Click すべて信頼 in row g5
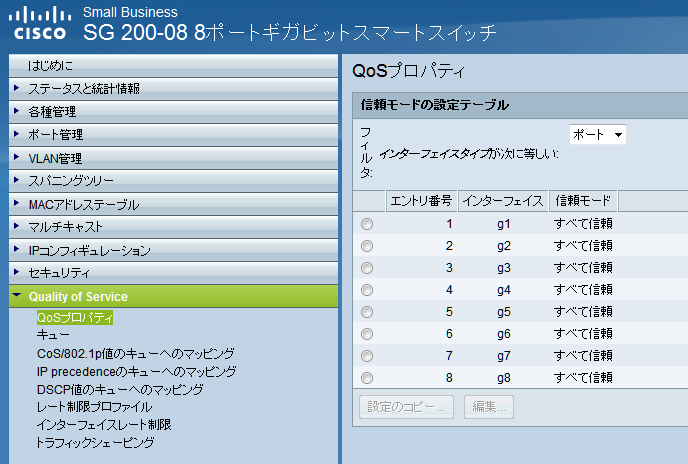 583,312
